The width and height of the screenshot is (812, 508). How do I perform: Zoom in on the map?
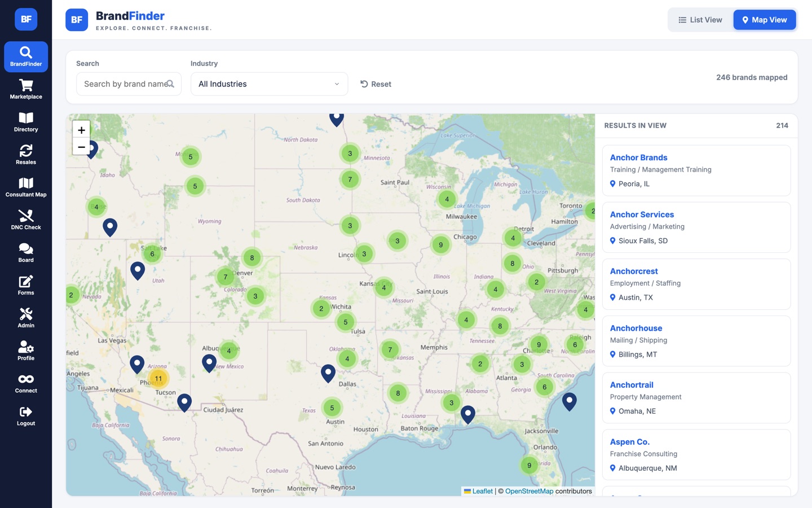click(x=81, y=130)
